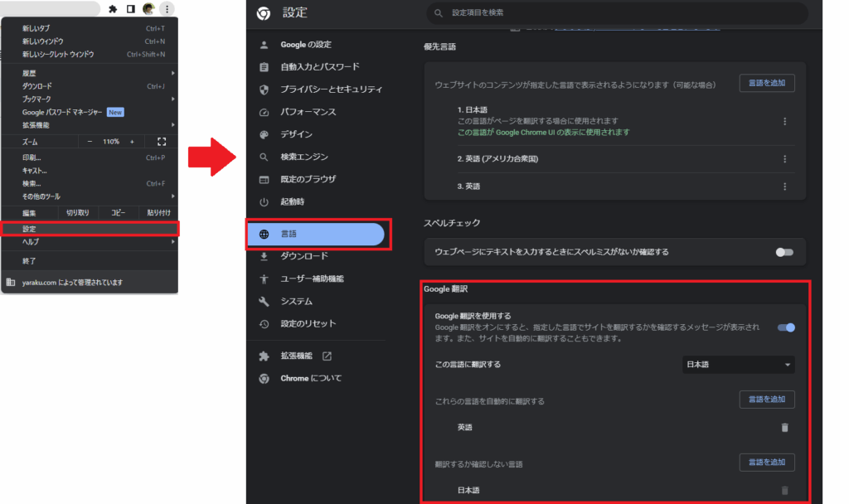Expand the 履歴 submenu
This screenshot has width=849, height=504.
pyautogui.click(x=90, y=73)
